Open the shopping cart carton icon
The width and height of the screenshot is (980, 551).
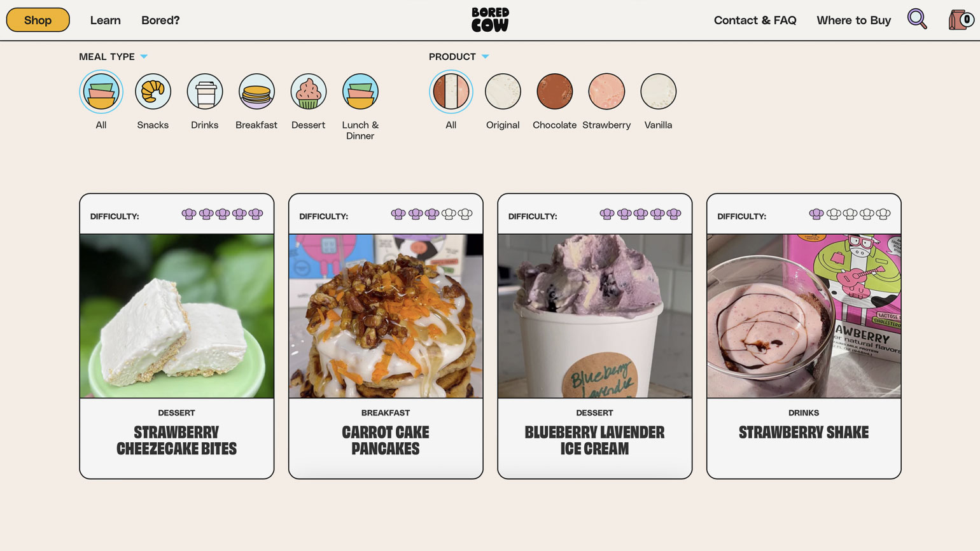[960, 20]
